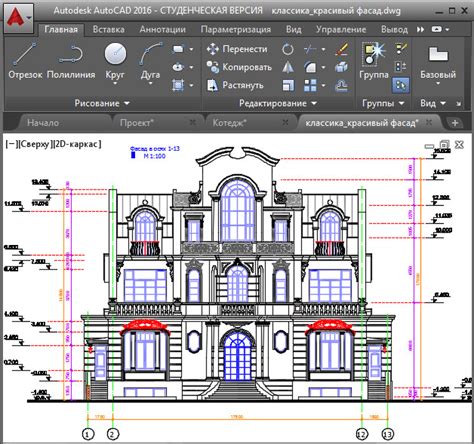Open the Вставка ribbon tab
This screenshot has height=444, width=474.
109,30
